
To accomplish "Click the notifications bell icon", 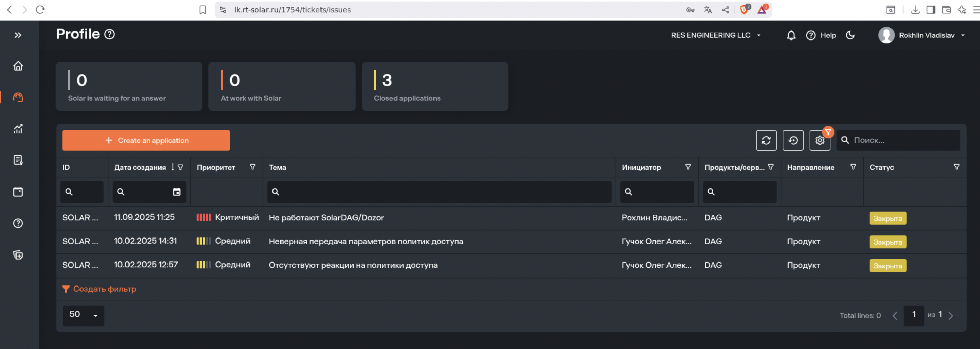I will tap(791, 35).
